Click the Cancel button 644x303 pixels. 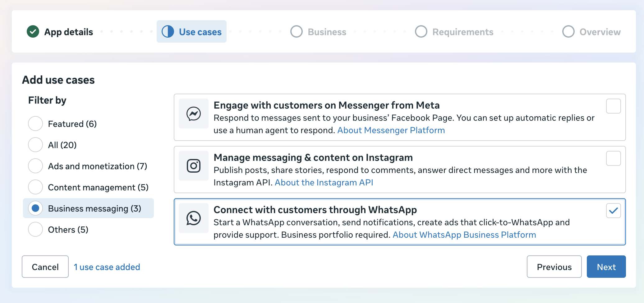tap(45, 267)
